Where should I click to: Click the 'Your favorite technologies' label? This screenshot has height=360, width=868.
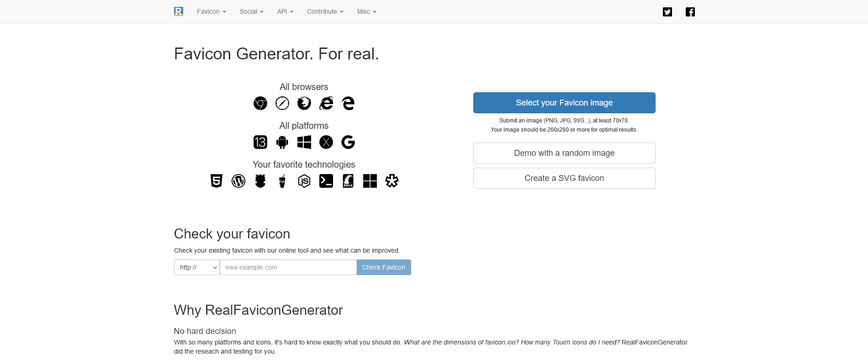tap(304, 164)
